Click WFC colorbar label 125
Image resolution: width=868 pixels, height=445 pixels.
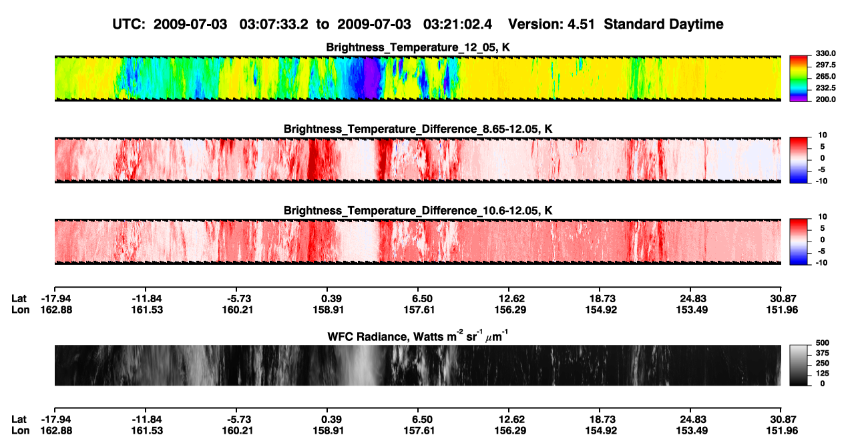click(x=822, y=374)
